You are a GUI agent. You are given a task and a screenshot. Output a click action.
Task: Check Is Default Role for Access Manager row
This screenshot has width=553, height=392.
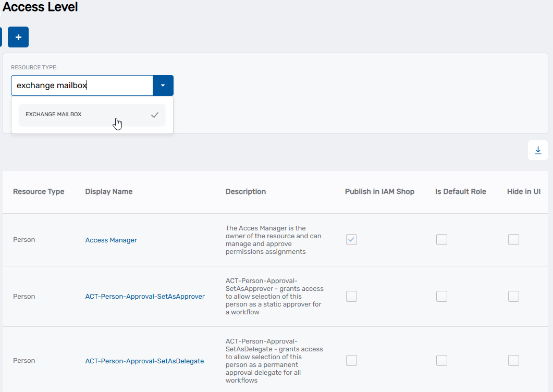pyautogui.click(x=441, y=239)
